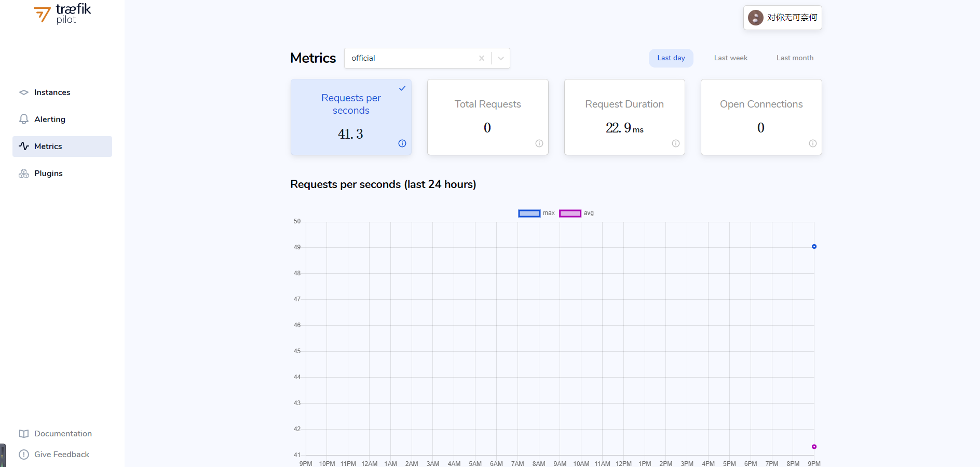Click the 50 y-axis label

point(297,221)
